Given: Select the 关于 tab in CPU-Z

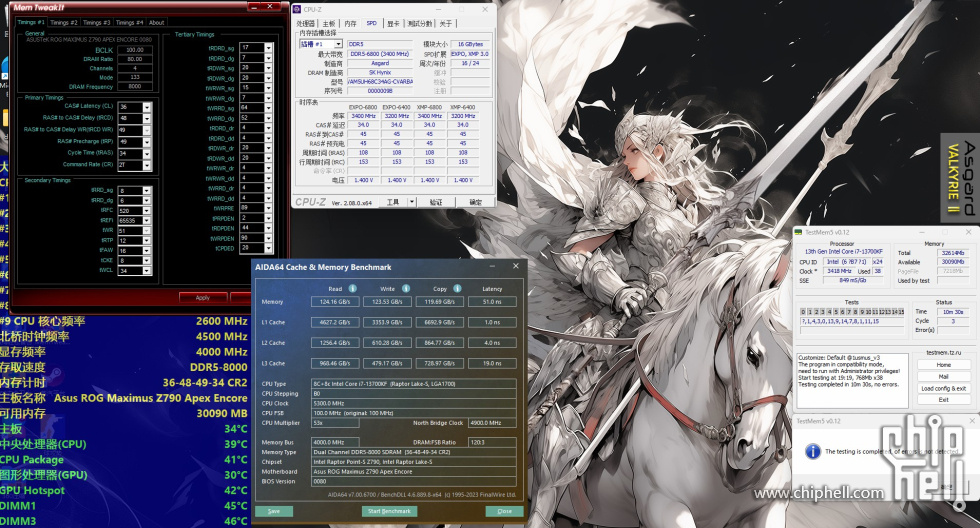Looking at the screenshot, I should point(445,24).
